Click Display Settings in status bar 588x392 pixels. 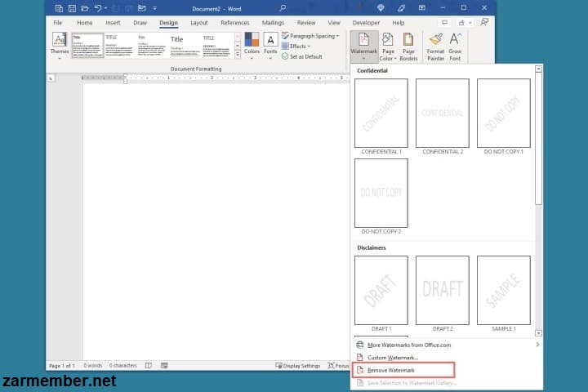[x=298, y=365]
